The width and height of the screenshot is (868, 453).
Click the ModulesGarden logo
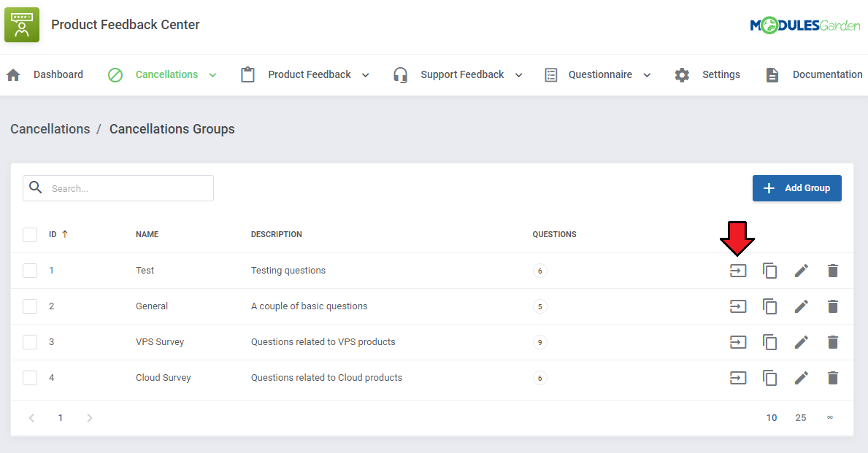coord(805,25)
